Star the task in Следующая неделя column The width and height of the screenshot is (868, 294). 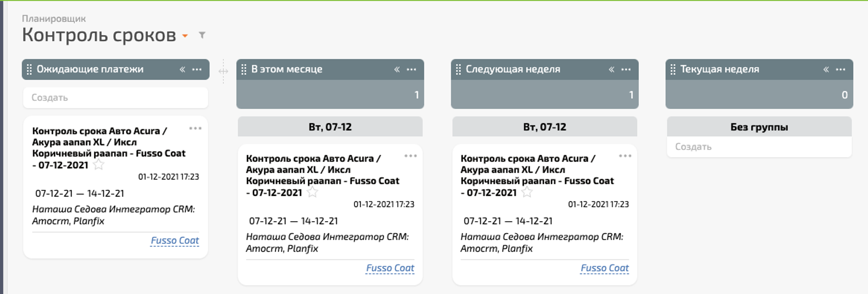point(527,193)
